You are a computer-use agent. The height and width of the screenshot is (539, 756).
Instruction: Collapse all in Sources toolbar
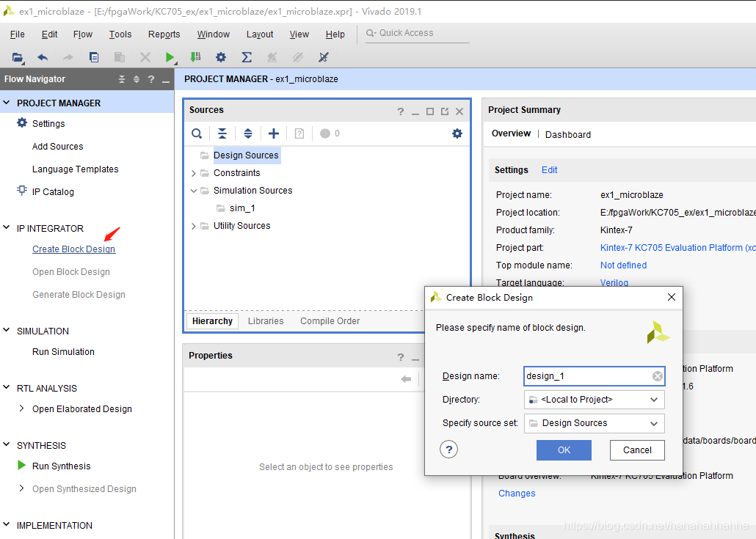tap(222, 133)
